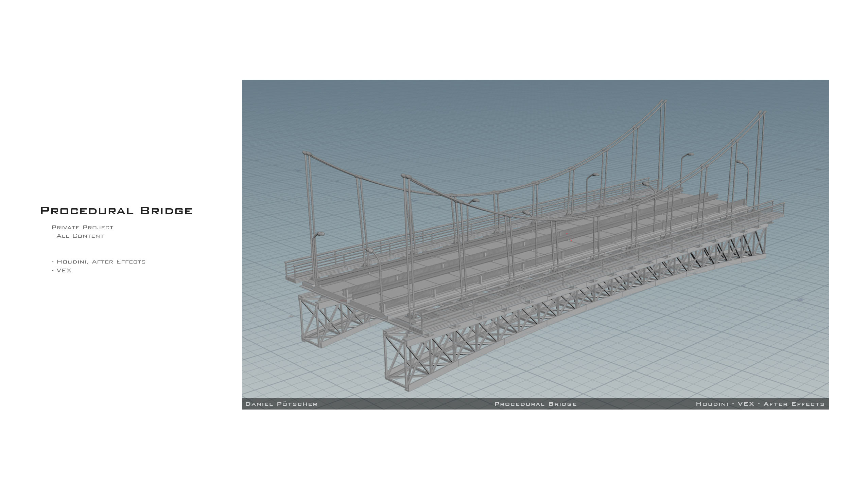Click the "- Houdini, After Effects" text line
Viewport: 868px width, 489px height.
[99, 261]
